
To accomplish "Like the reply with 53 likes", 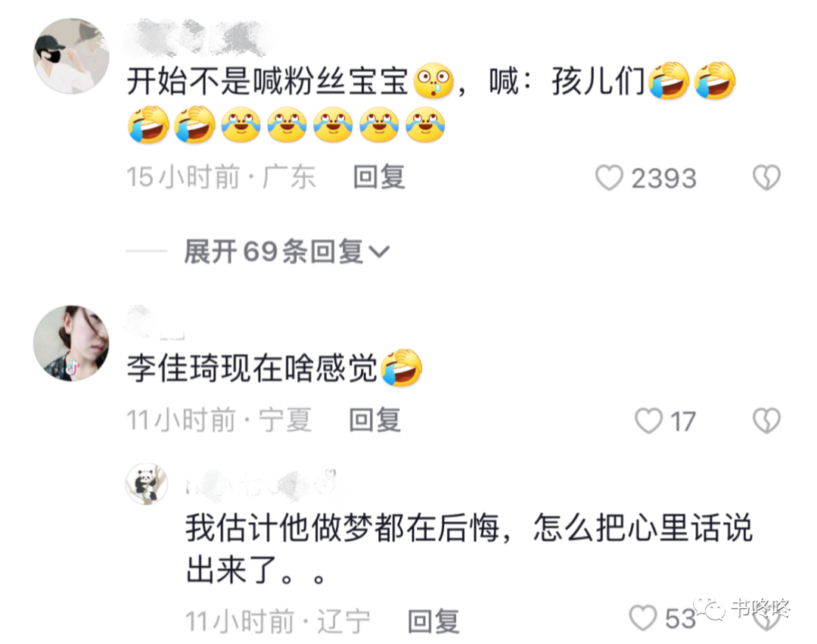I will point(642,618).
